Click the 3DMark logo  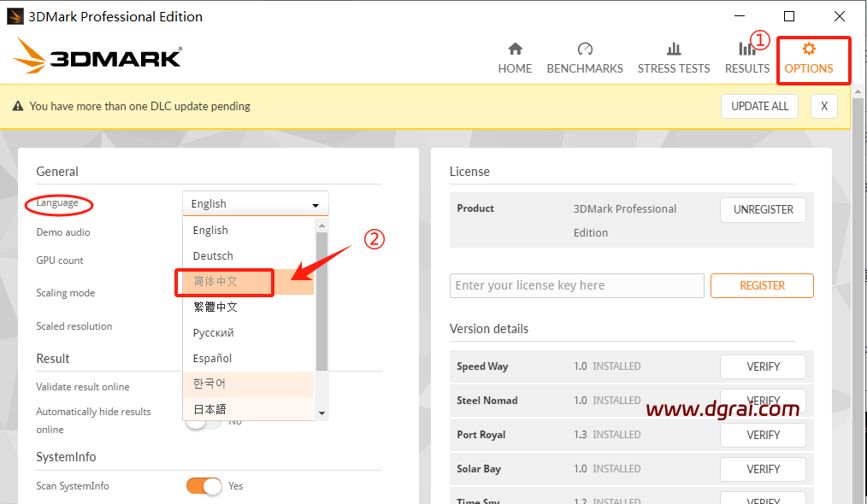pyautogui.click(x=97, y=56)
